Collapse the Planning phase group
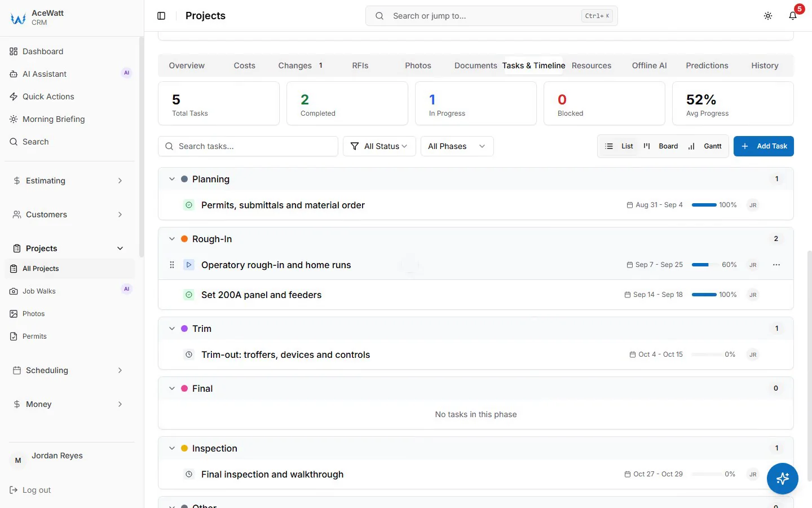The width and height of the screenshot is (812, 508). (172, 179)
